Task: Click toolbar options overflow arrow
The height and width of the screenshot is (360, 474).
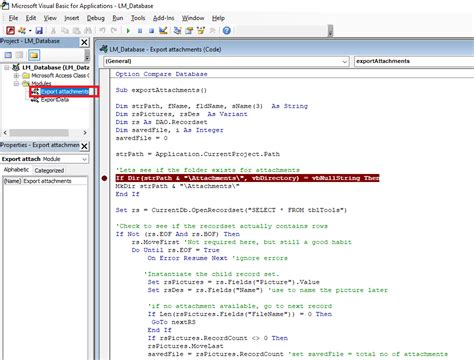Action: coord(330,31)
